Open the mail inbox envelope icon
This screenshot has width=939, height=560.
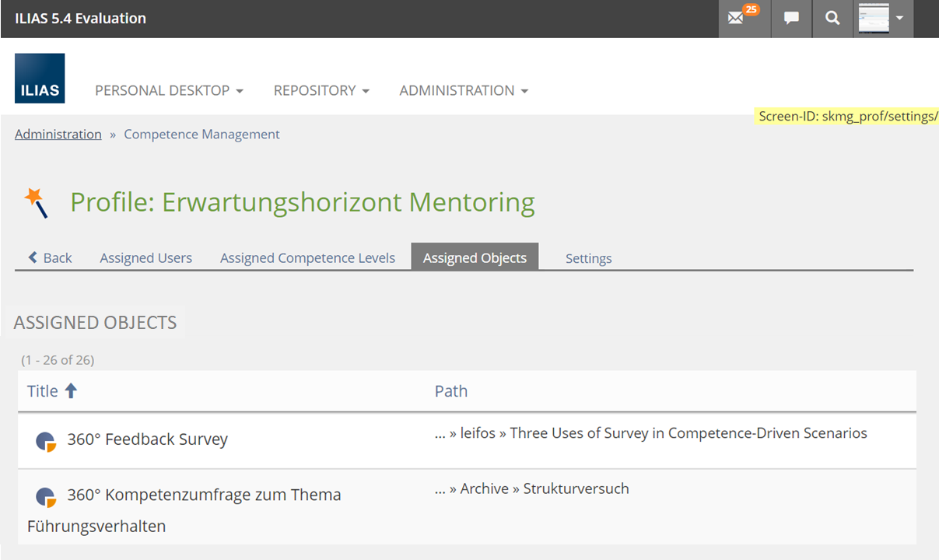pyautogui.click(x=735, y=19)
